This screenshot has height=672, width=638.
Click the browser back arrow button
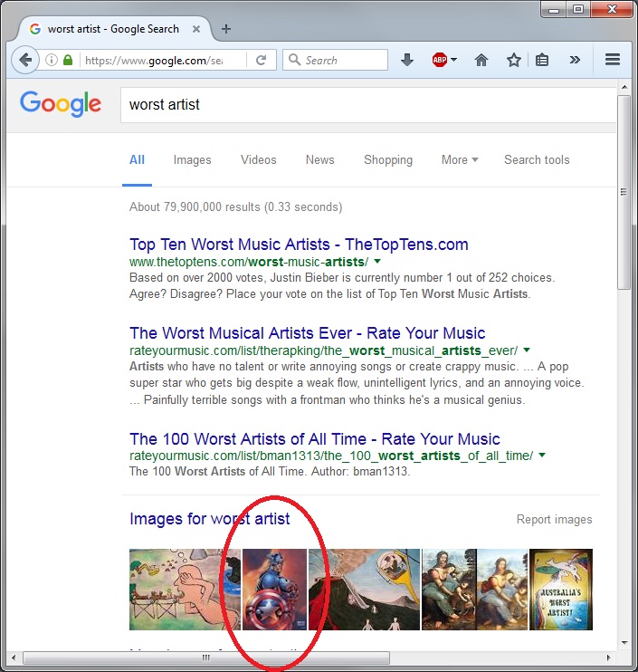pyautogui.click(x=25, y=61)
